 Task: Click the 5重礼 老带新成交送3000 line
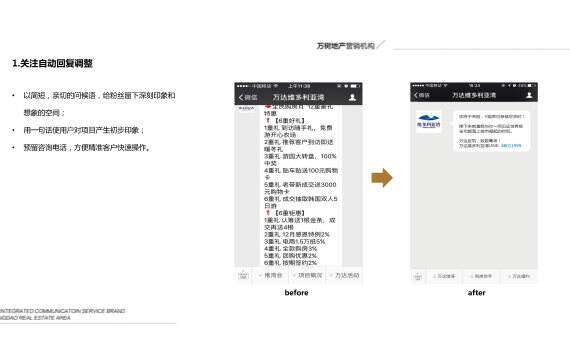pos(300,185)
